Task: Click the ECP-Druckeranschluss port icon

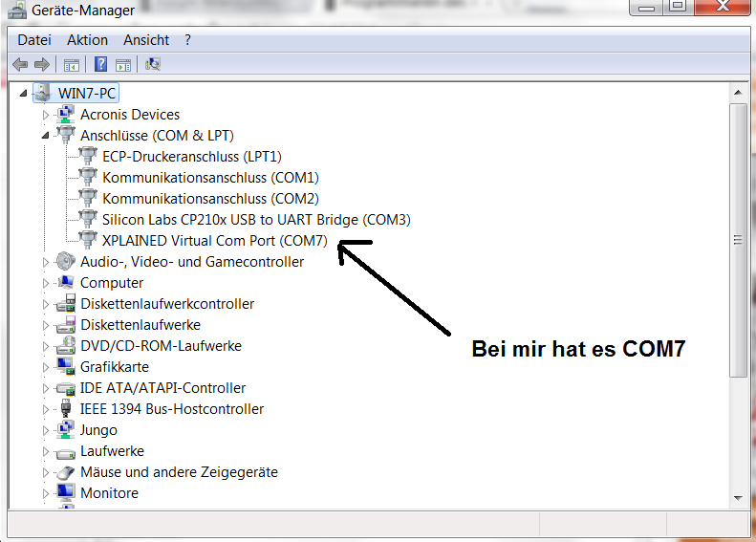Action: tap(88, 156)
